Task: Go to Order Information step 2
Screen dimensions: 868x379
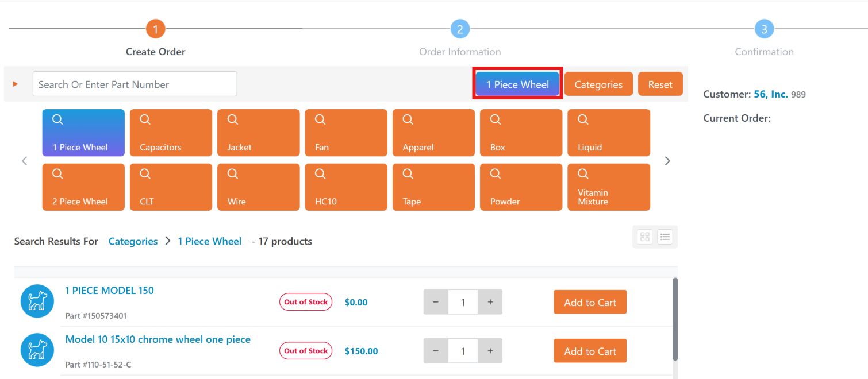Action: pyautogui.click(x=460, y=29)
